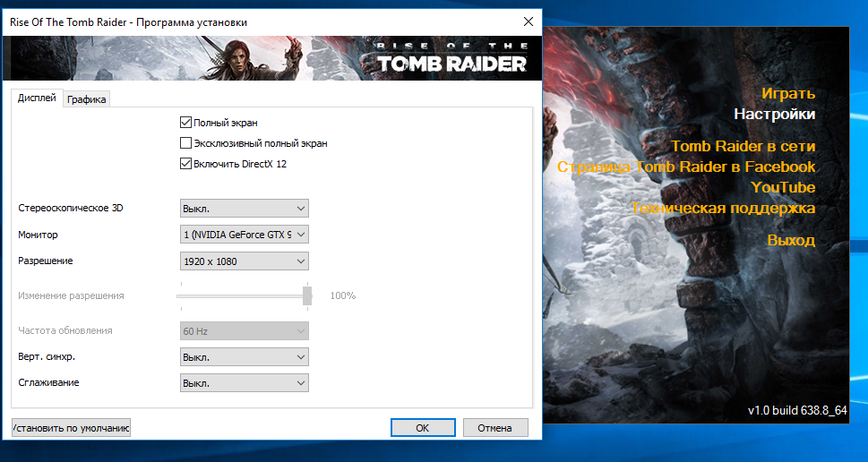Enable Эксклюзивный полный экран checkbox
The image size is (868, 462).
[186, 143]
